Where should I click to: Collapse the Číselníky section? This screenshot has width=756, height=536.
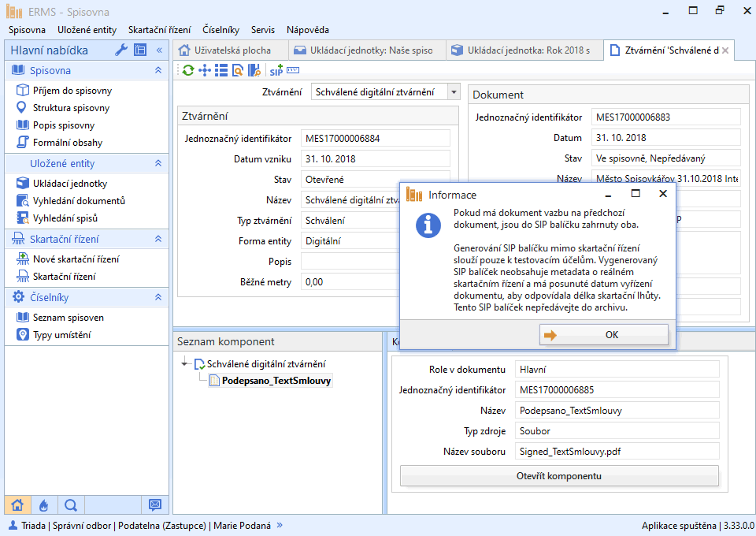[x=158, y=298]
